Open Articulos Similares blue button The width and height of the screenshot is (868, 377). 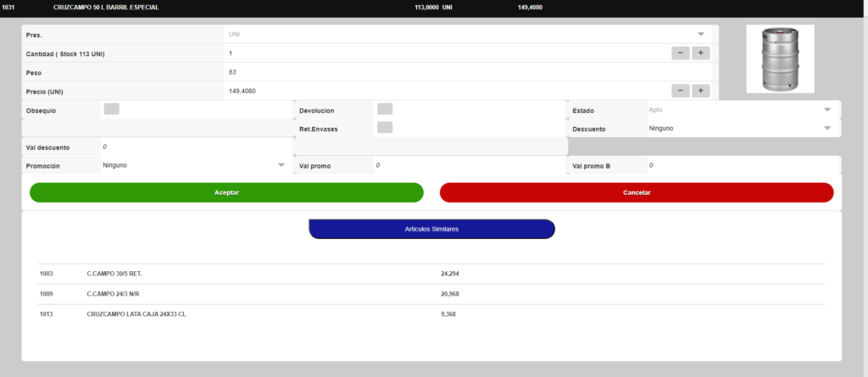tap(431, 230)
